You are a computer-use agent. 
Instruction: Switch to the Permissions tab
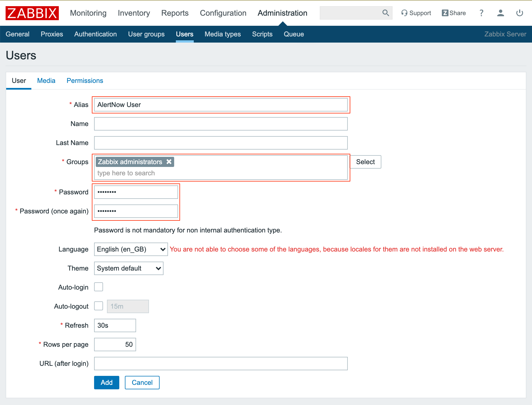coord(85,81)
